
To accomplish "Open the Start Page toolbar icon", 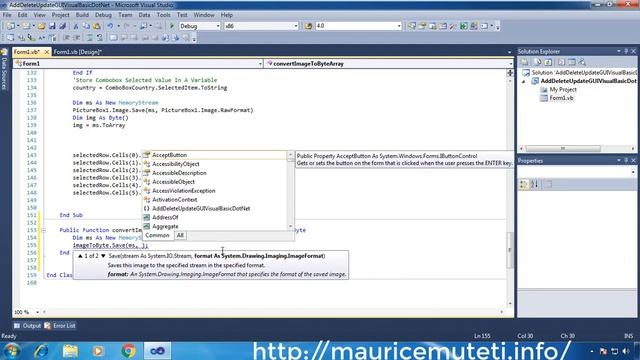I will 464,26.
